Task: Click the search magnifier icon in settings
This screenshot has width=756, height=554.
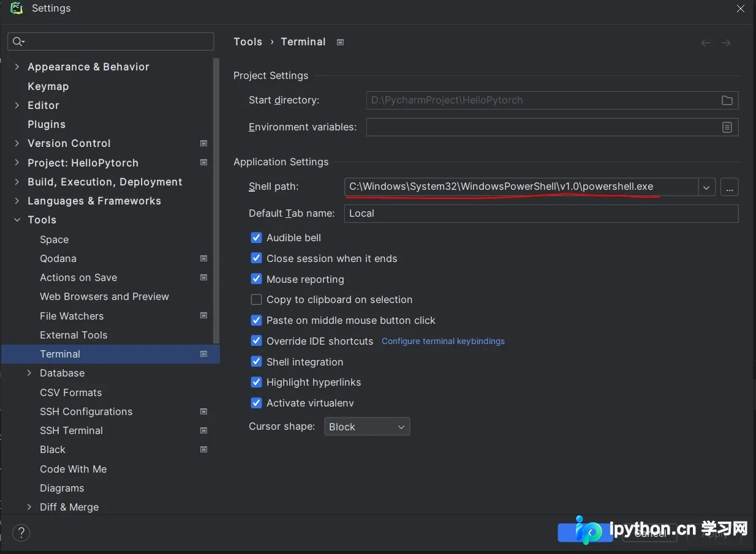Action: 18,42
